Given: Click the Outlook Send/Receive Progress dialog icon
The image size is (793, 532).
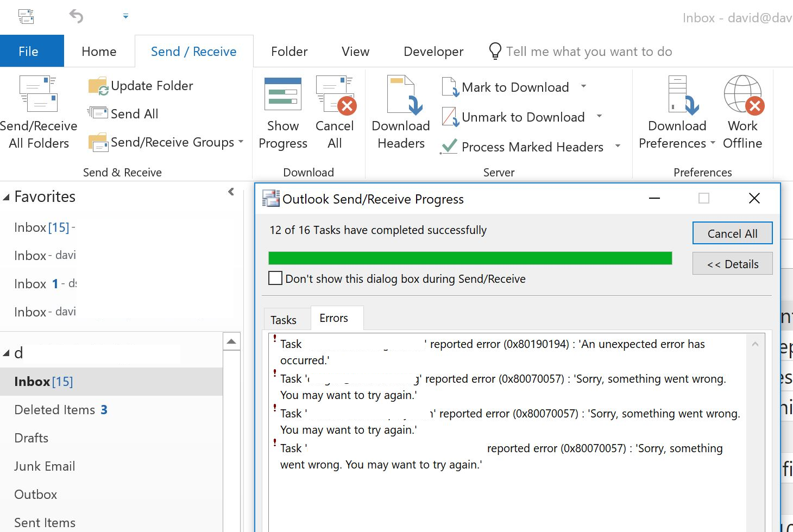Looking at the screenshot, I should click(x=271, y=199).
